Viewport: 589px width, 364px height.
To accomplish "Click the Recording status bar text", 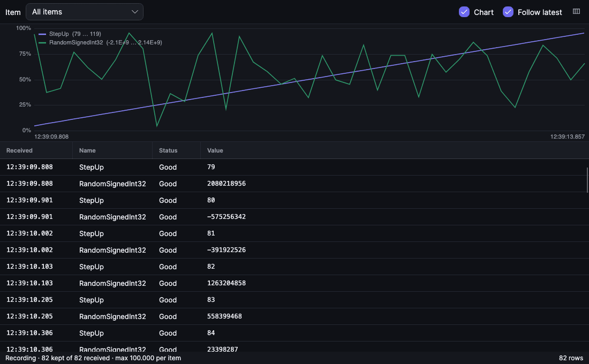I will click(x=93, y=358).
